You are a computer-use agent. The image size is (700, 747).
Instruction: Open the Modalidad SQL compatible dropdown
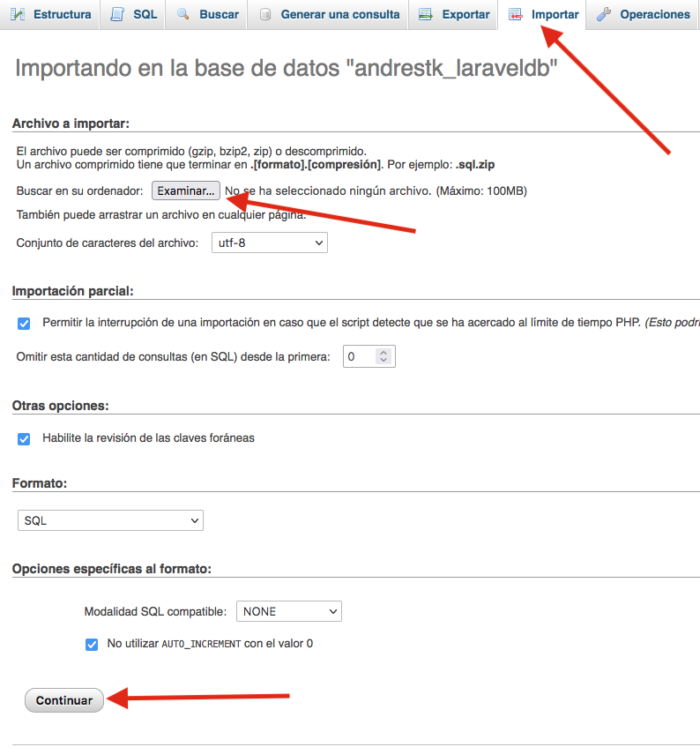(289, 611)
